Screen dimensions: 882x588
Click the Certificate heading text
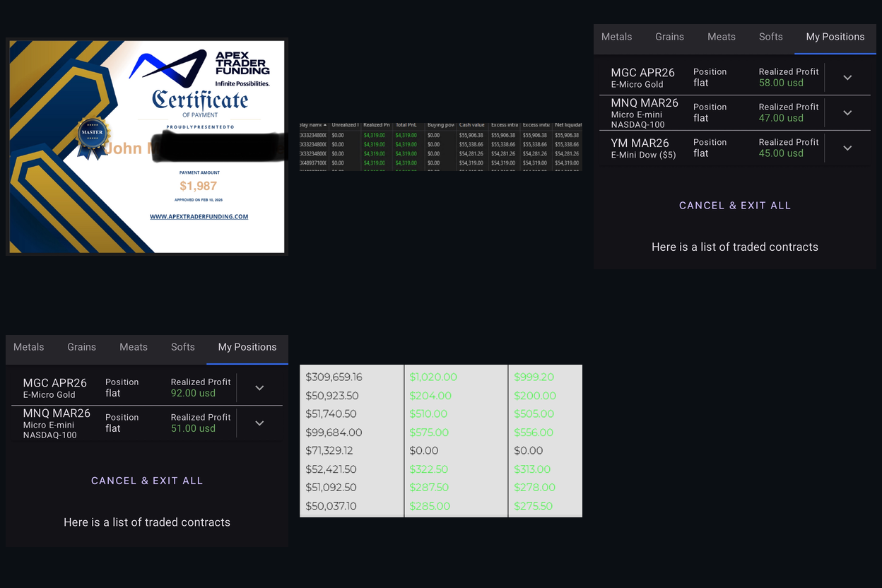point(200,100)
